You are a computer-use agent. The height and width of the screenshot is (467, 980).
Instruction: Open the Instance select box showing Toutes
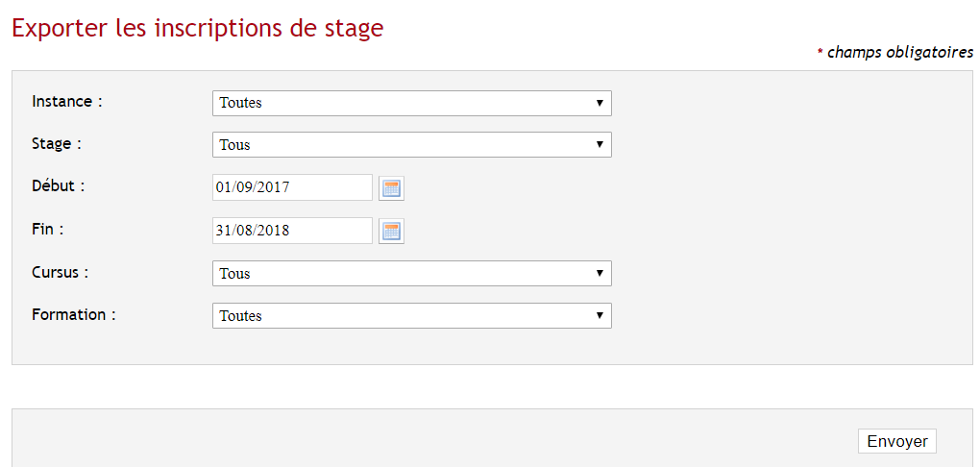[412, 103]
